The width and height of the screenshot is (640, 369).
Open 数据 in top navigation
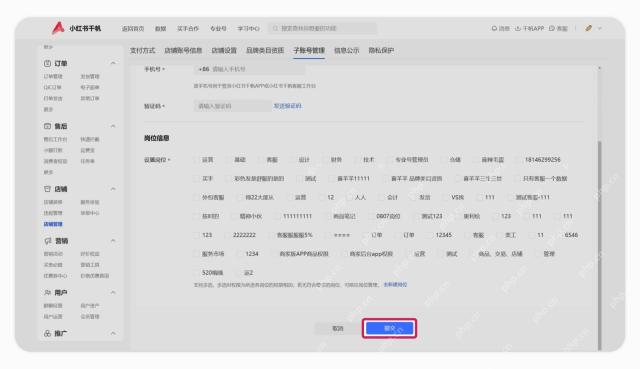point(160,28)
